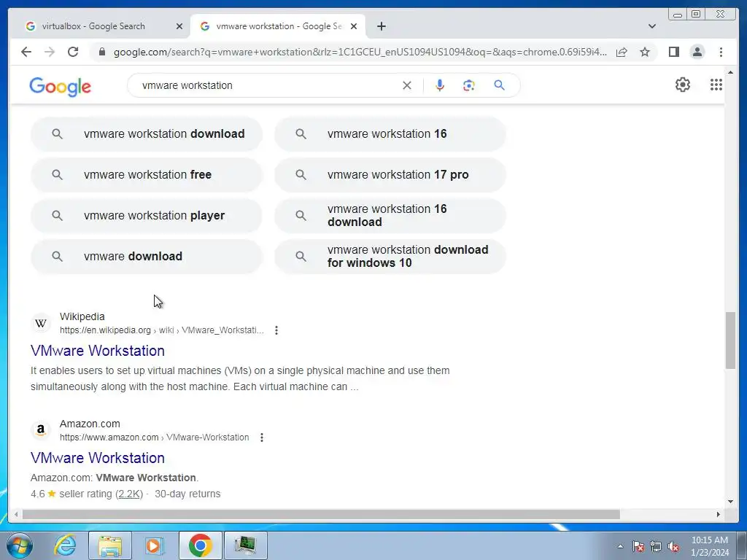Close the vmware workstation tab

(354, 26)
